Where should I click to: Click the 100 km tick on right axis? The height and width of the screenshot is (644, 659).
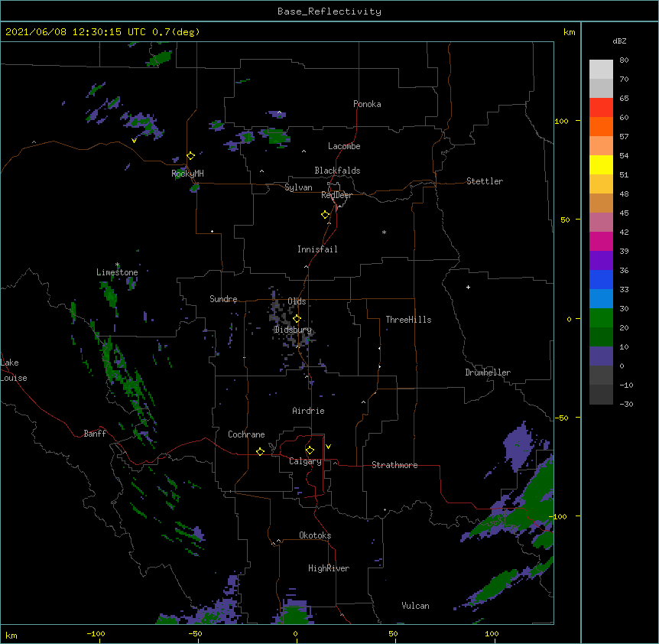click(x=561, y=121)
